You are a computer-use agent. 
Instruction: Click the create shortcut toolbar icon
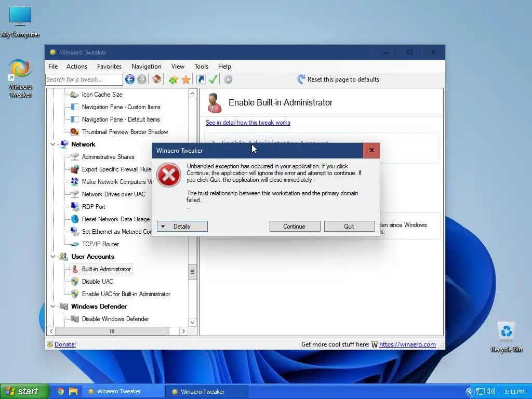point(201,79)
